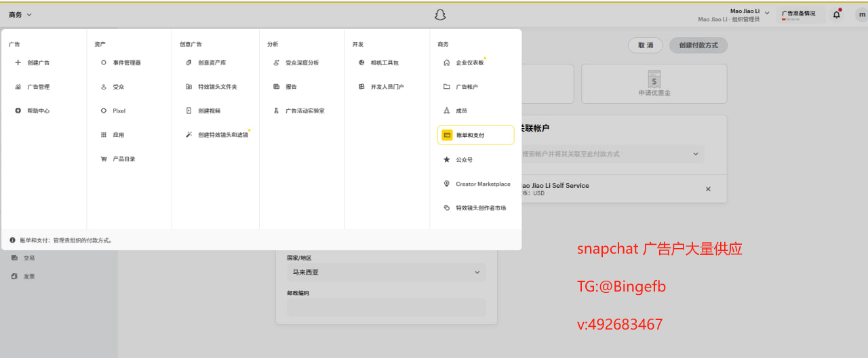Image resolution: width=868 pixels, height=358 pixels.
Task: Click the 创建广告 text label
Action: [39, 62]
